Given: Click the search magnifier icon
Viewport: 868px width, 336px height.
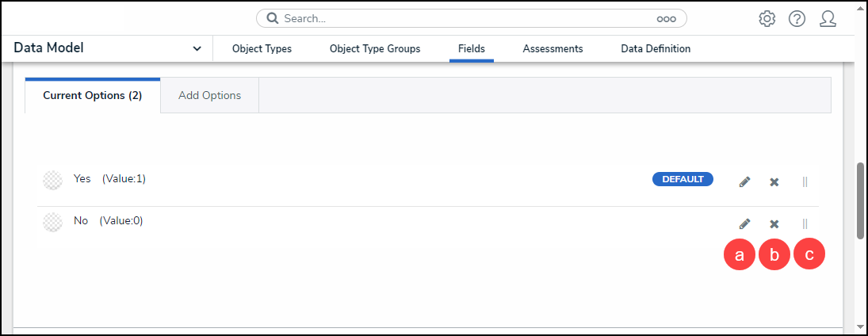Looking at the screenshot, I should 272,18.
